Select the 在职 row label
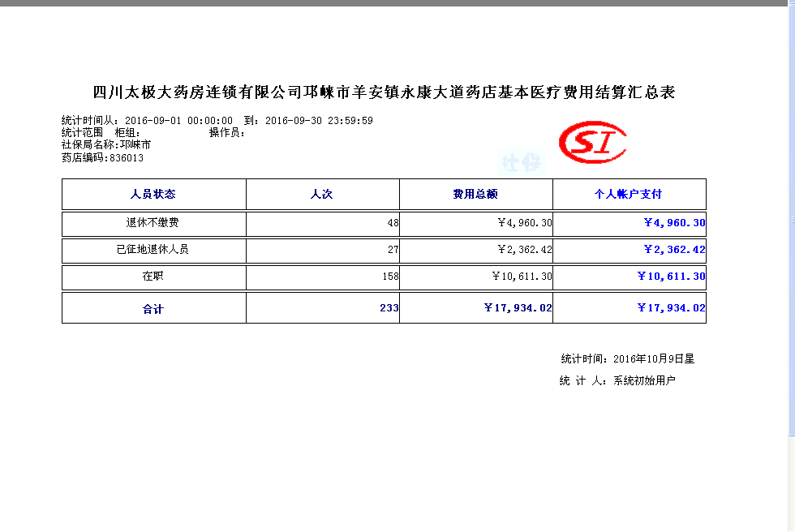 coord(153,276)
